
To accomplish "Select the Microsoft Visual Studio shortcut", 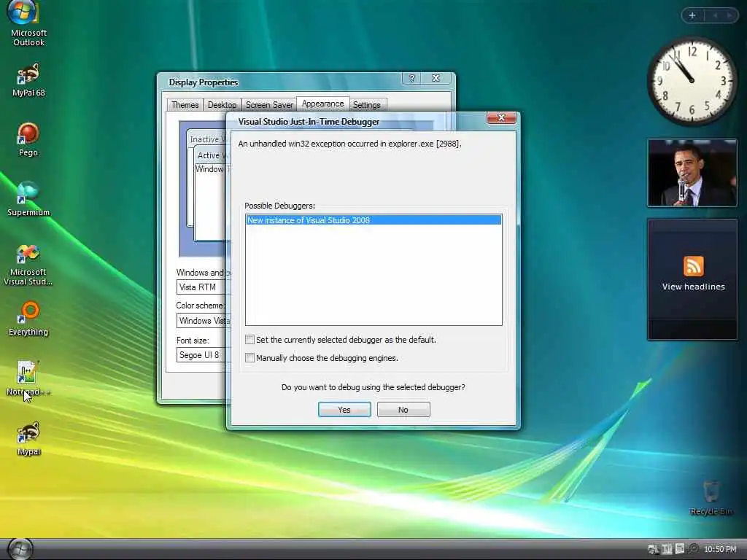I will tap(28, 265).
